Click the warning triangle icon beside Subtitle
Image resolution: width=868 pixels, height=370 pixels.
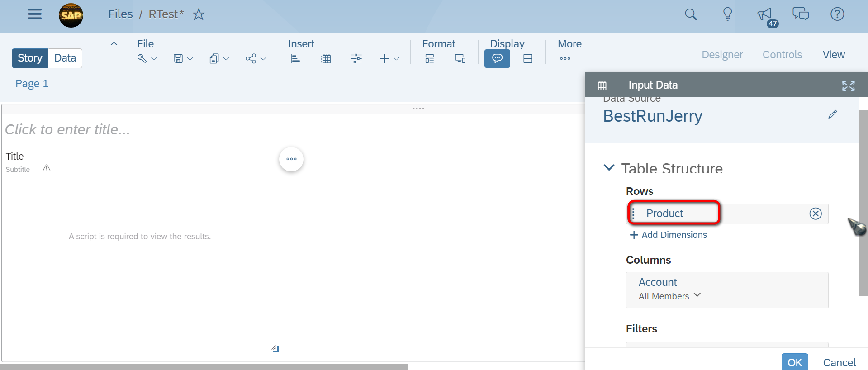click(x=47, y=168)
